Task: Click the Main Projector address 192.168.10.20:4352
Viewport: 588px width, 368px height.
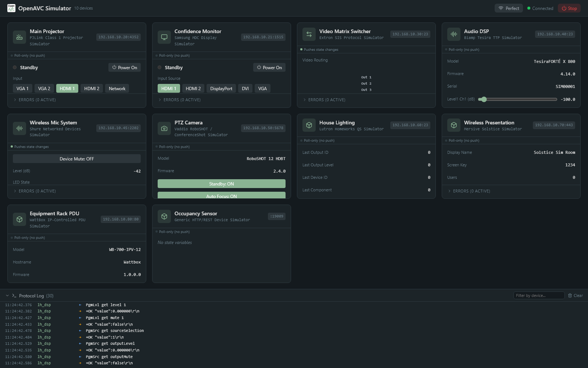Action: 118,37
